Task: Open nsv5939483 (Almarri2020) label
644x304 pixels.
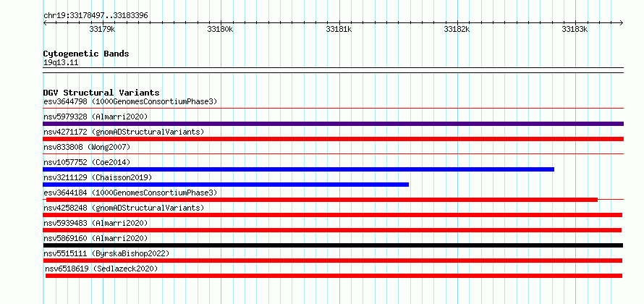Action: coord(96,223)
